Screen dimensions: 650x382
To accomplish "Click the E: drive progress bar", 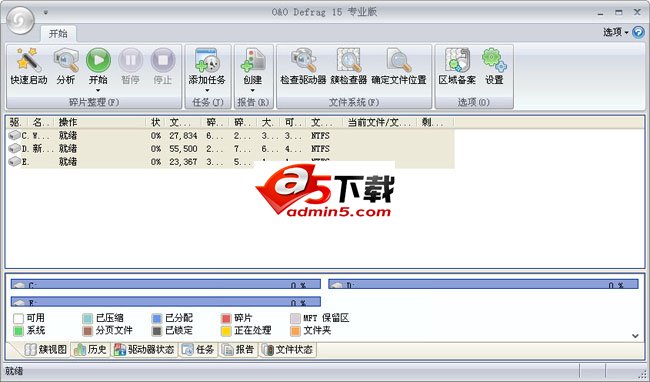I will [166, 302].
